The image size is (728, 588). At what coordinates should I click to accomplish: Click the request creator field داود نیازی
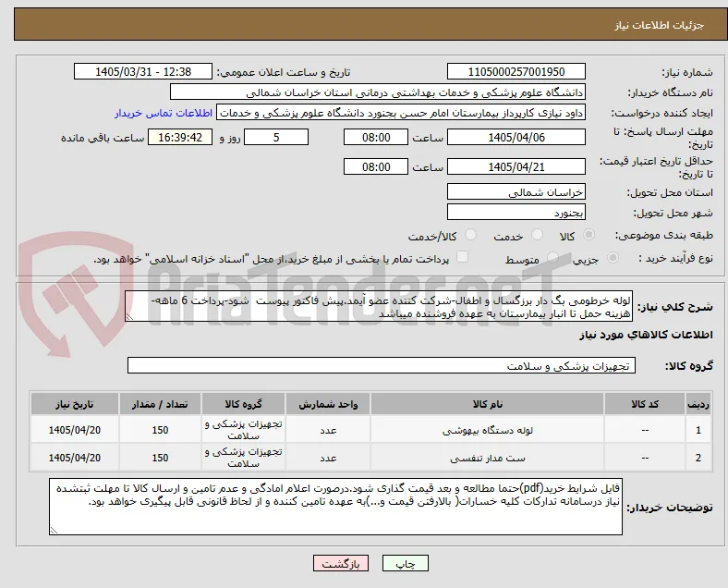(x=401, y=113)
